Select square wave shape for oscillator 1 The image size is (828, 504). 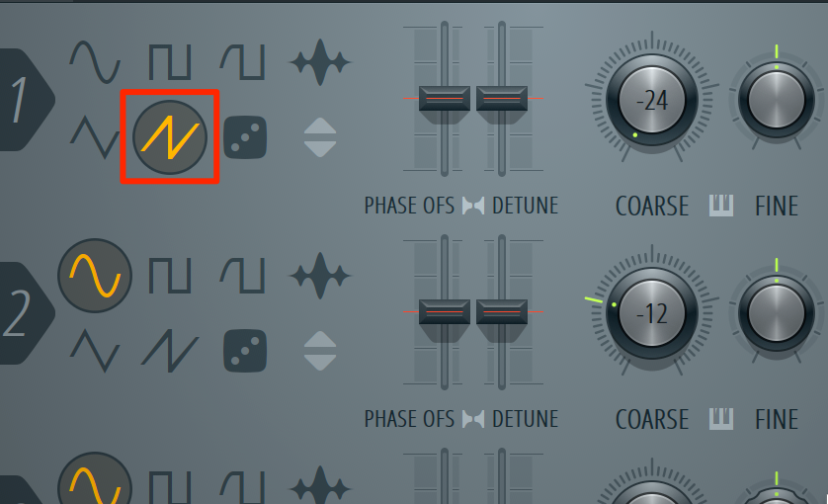170,62
